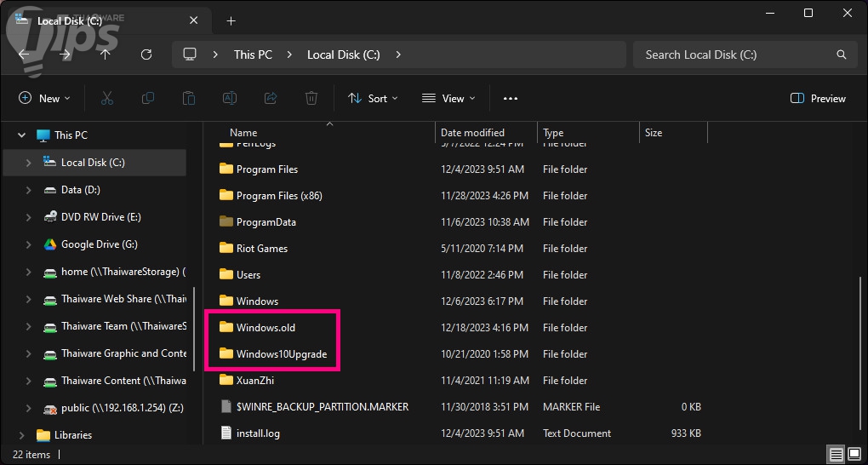Select the Windows.old folder
Viewport: 868px width, 465px height.
[x=266, y=328]
